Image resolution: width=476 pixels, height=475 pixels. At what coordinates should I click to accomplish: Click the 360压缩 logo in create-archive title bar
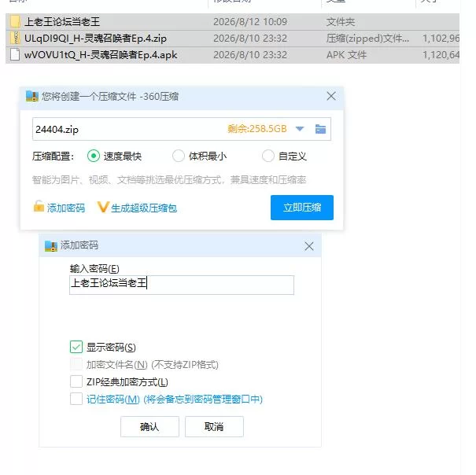32,96
